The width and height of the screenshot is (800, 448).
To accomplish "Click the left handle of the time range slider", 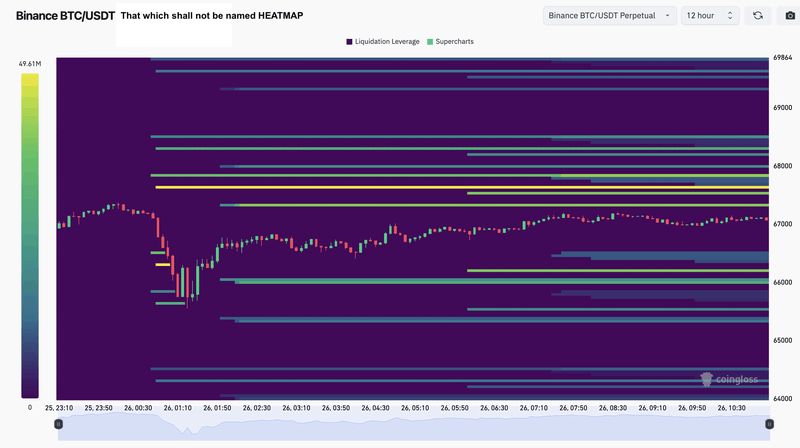I will click(59, 424).
